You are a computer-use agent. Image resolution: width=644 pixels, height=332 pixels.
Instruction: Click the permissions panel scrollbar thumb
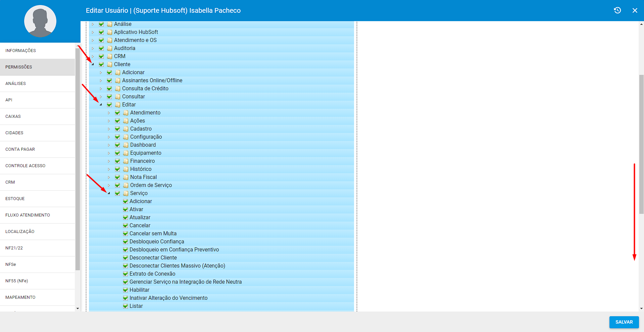click(x=641, y=144)
